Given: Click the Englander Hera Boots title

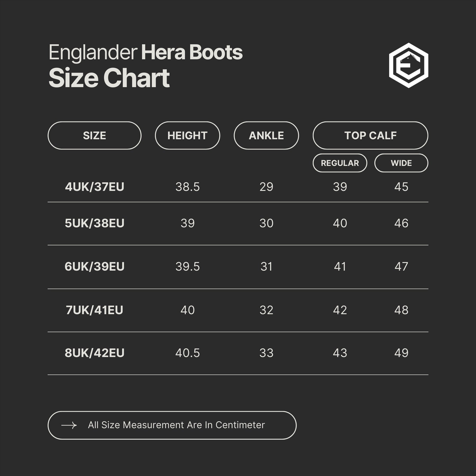Looking at the screenshot, I should point(145,52).
